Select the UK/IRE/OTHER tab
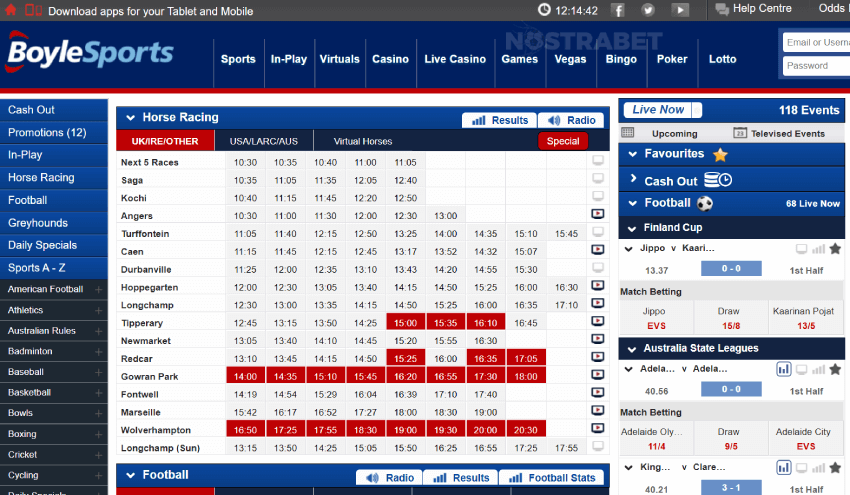The height and width of the screenshot is (495, 850). pos(165,141)
